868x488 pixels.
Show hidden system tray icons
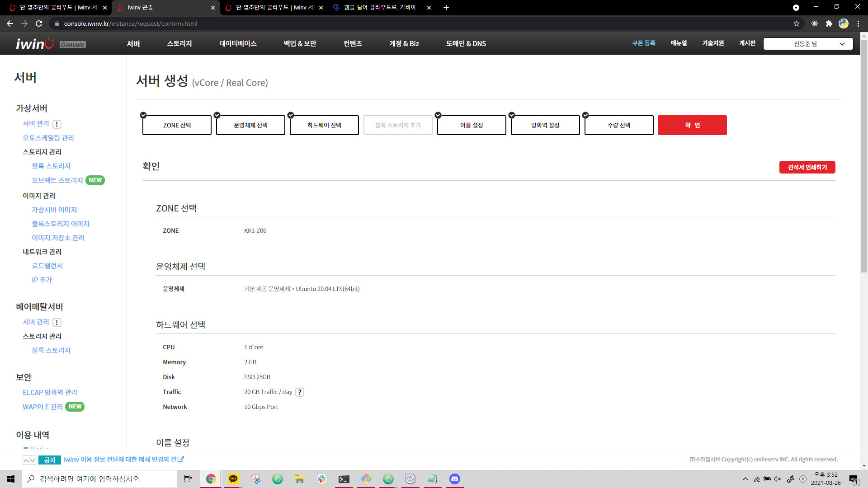click(x=745, y=479)
